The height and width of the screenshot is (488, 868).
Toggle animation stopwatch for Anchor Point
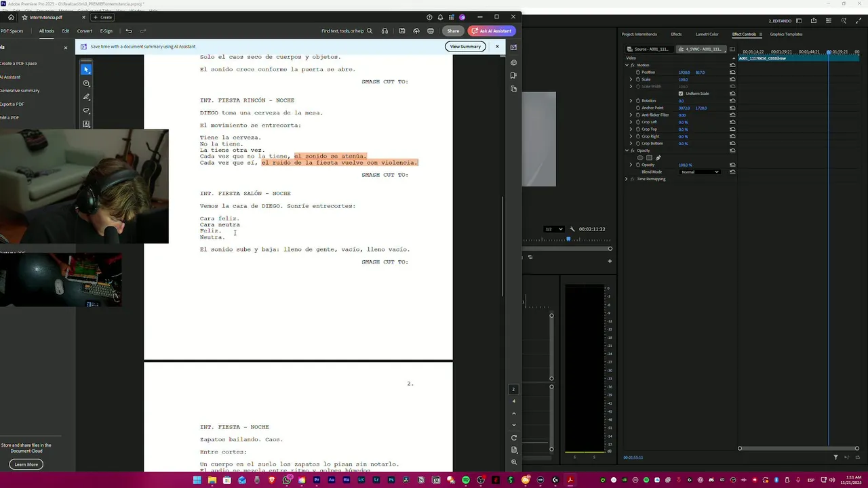pos(638,108)
